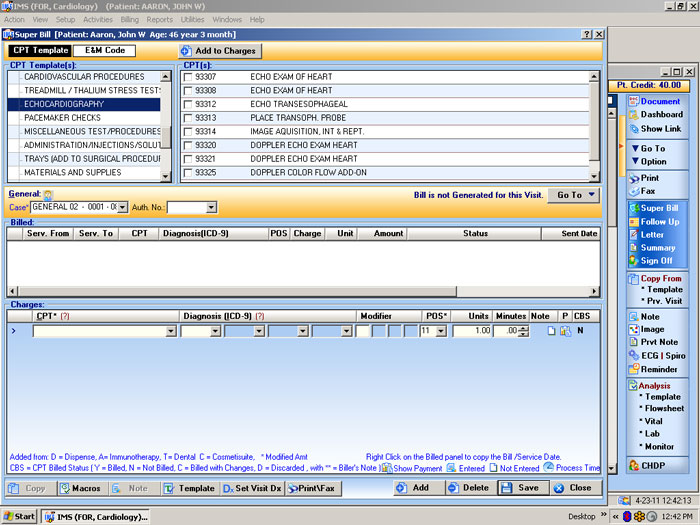Open Follow Up sidebar icon

pyautogui.click(x=634, y=222)
